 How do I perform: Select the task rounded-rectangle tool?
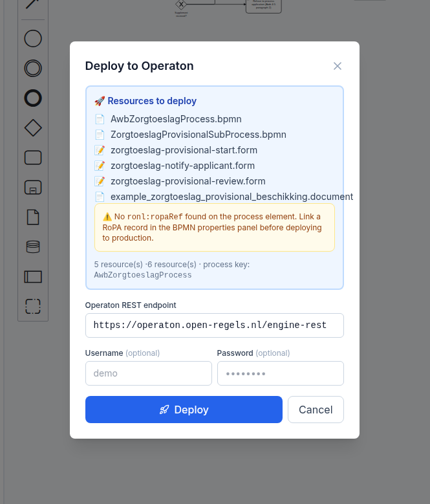click(x=33, y=157)
